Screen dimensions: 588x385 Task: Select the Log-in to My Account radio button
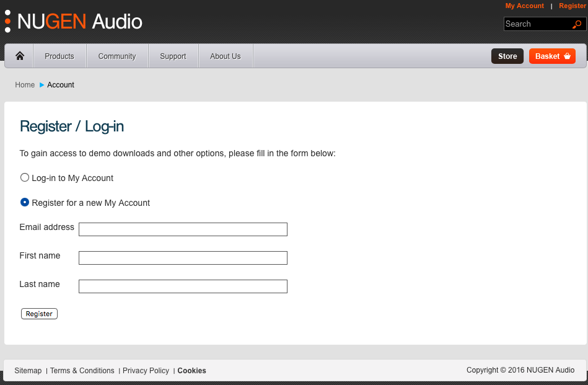[24, 177]
